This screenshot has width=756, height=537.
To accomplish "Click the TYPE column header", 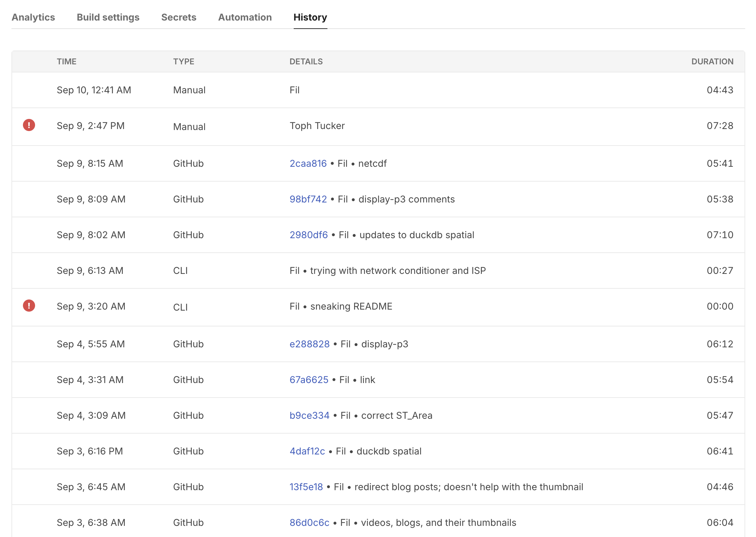I will tap(184, 61).
